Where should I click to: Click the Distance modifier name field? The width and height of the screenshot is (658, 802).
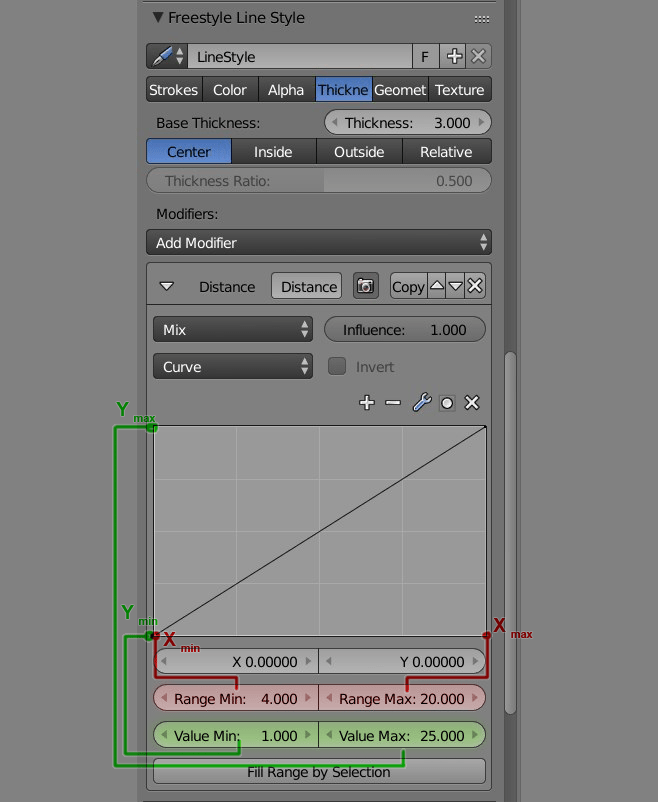point(306,286)
